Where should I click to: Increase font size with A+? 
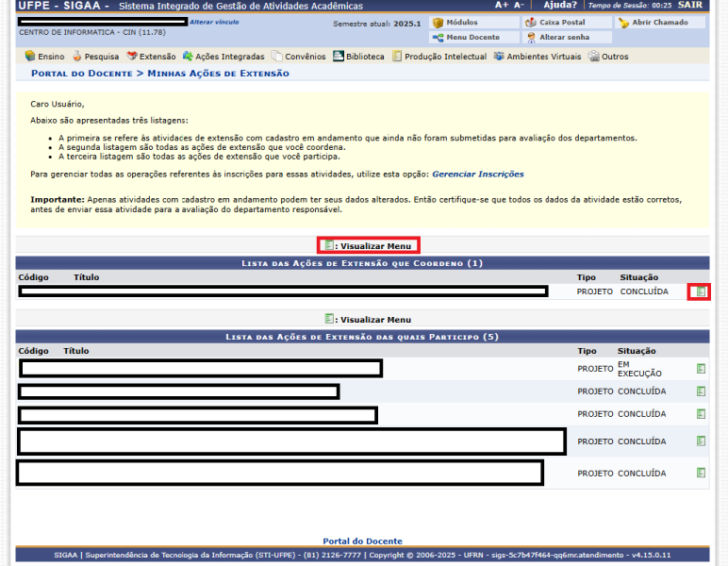click(x=501, y=6)
